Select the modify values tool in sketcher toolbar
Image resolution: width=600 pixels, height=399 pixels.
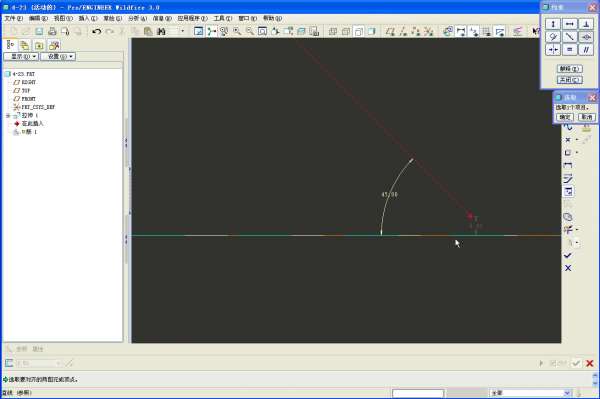[x=568, y=178]
